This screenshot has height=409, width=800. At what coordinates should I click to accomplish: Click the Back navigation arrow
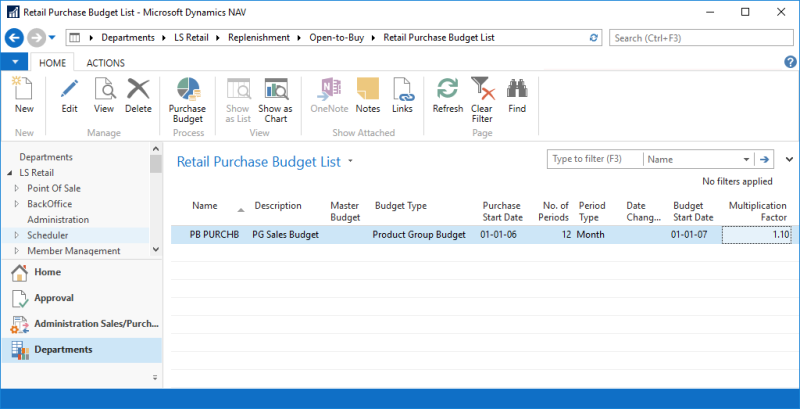tap(14, 38)
